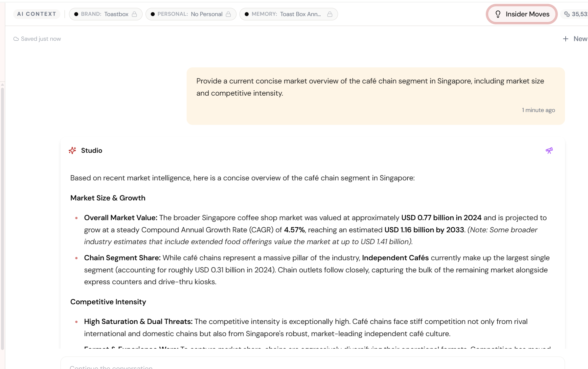This screenshot has width=588, height=369.
Task: Click the credits coin icon beside 35,53
Action: [x=567, y=14]
